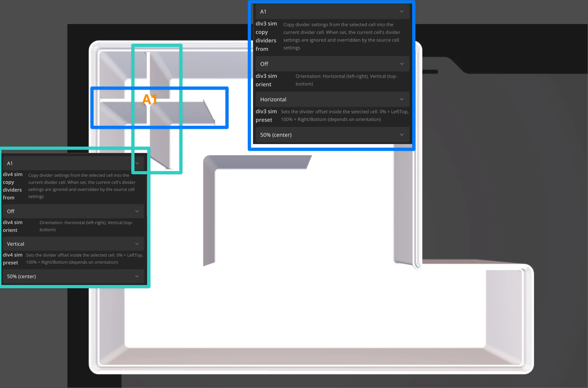Image resolution: width=588 pixels, height=388 pixels.
Task: Click the 'div4 sim copy dividers from' label
Action: [13, 186]
